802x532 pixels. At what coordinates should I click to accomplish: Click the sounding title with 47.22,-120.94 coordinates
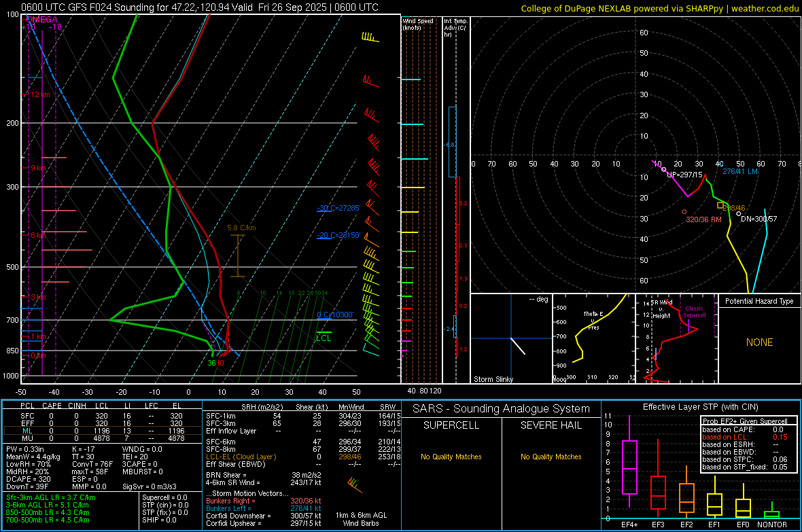[x=199, y=7]
